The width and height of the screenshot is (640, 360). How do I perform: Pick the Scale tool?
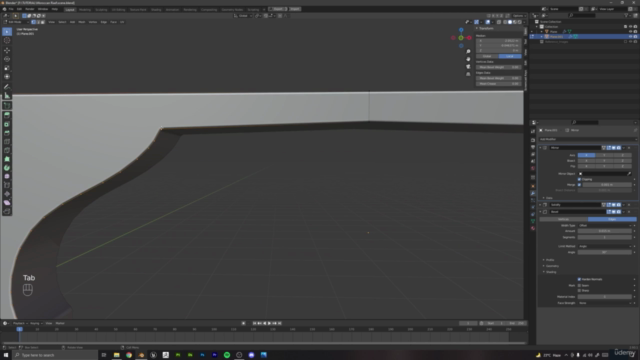pyautogui.click(x=7, y=68)
